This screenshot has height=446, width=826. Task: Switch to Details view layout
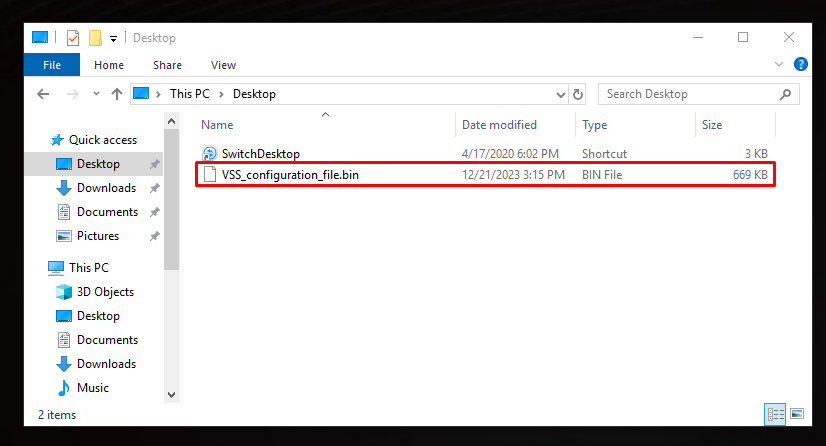(775, 414)
